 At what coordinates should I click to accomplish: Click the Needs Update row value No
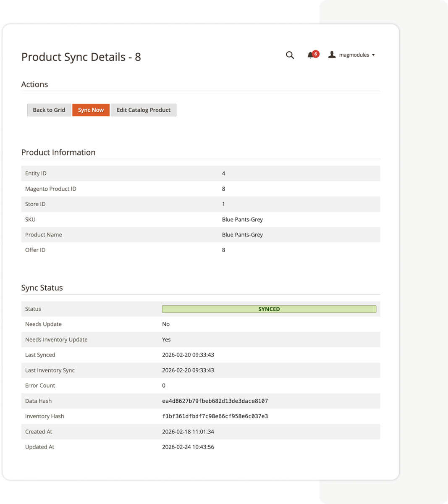pos(165,324)
